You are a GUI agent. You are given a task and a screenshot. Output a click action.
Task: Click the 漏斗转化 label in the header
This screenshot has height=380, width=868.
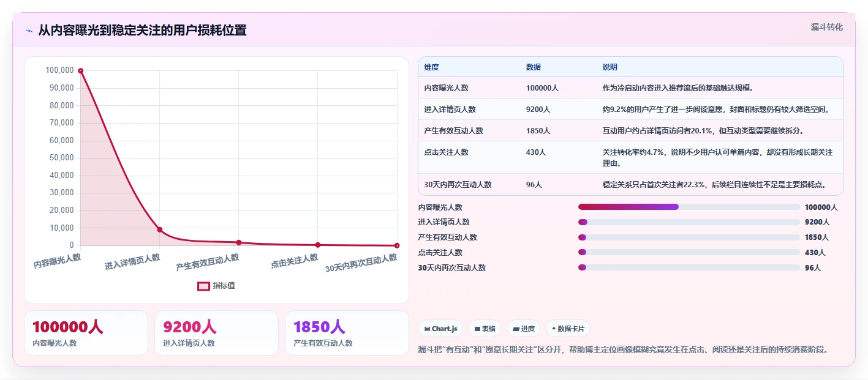[x=827, y=27]
